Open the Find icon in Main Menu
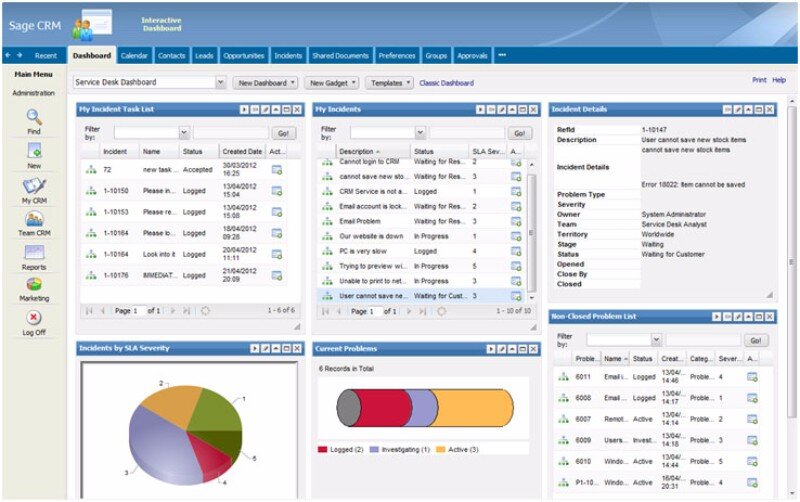This screenshot has width=800, height=502. (x=34, y=116)
